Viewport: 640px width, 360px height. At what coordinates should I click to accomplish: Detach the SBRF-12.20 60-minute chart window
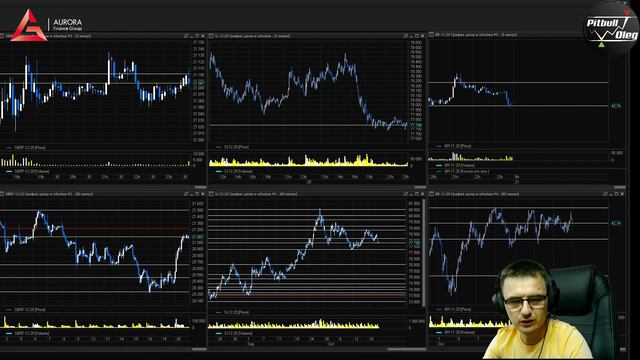(x=186, y=194)
